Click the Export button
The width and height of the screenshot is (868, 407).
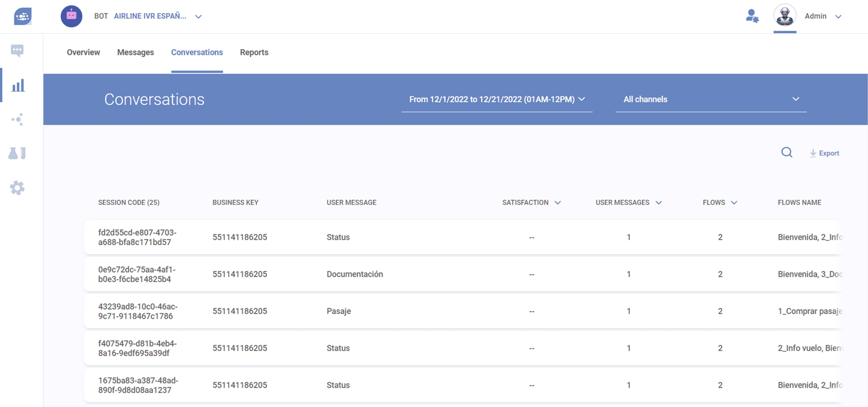pos(824,153)
